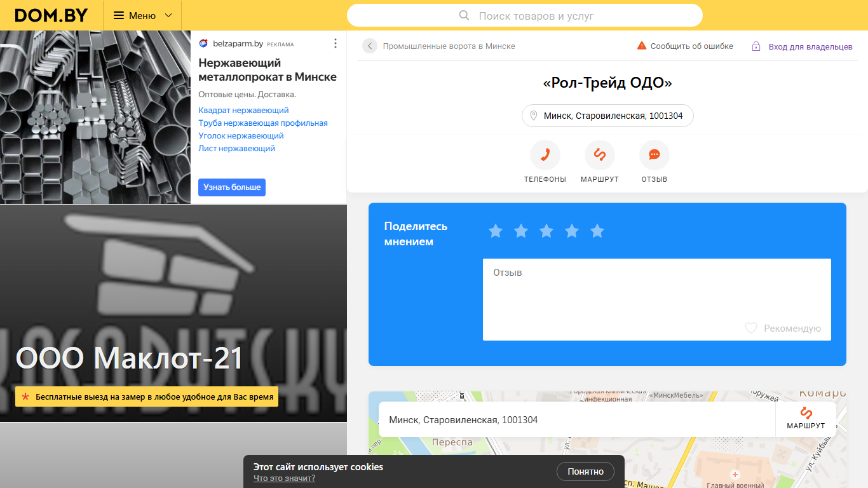Expand the Меню dropdown chevron

[168, 15]
